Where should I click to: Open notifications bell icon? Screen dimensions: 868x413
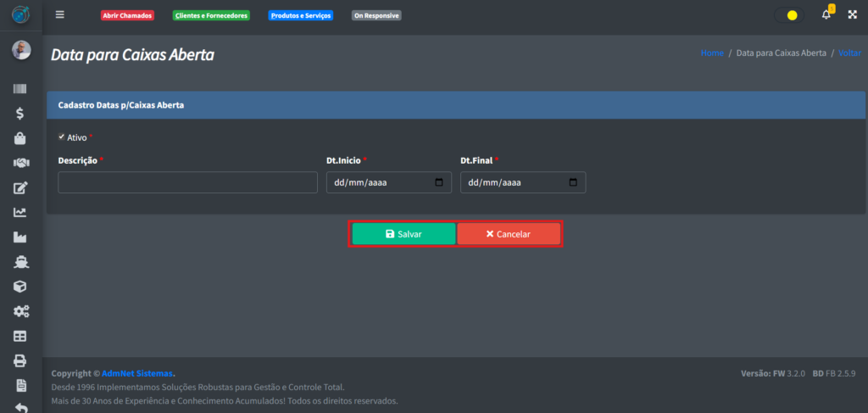point(826,15)
